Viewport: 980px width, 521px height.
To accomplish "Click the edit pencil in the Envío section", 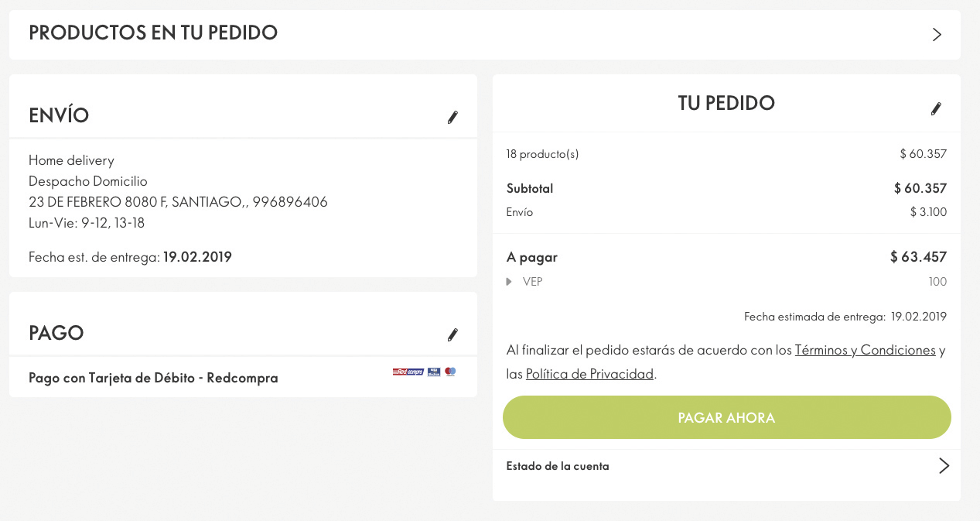I will (x=452, y=118).
